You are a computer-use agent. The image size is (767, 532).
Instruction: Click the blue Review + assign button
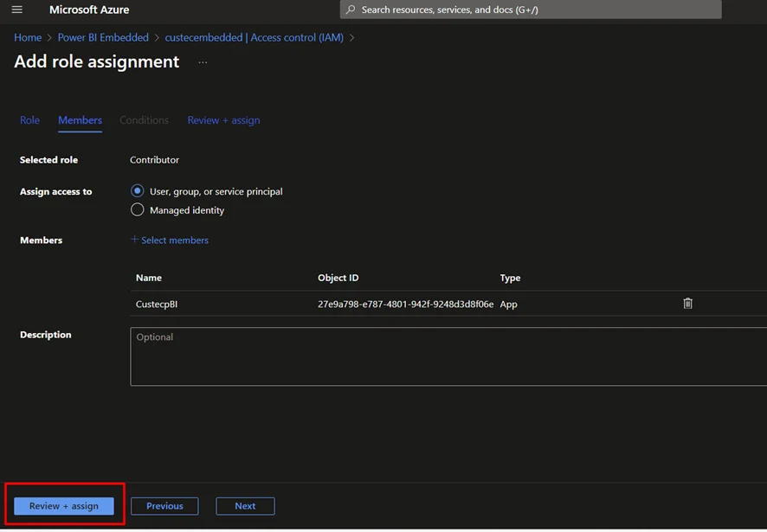[x=64, y=506]
